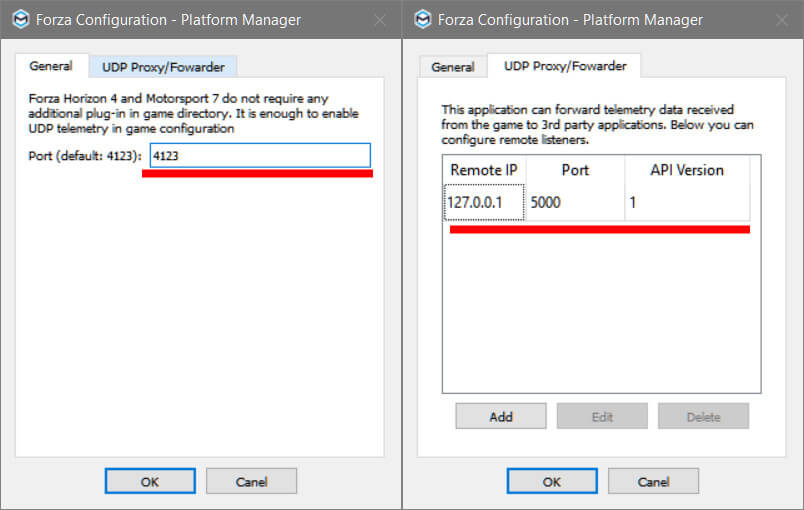Close the right Platform Manager window
This screenshot has width=804, height=510.
(x=782, y=20)
